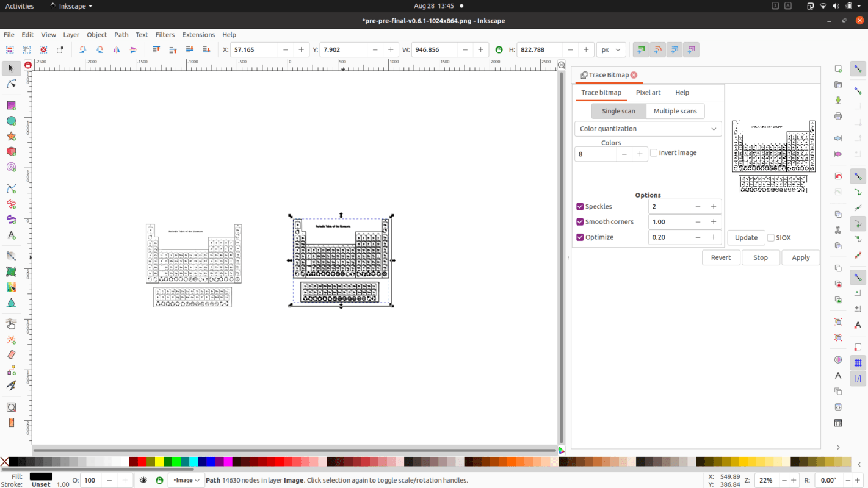Screen dimensions: 868x488
Task: Select the Ellipse and circle tool
Action: pos(10,121)
